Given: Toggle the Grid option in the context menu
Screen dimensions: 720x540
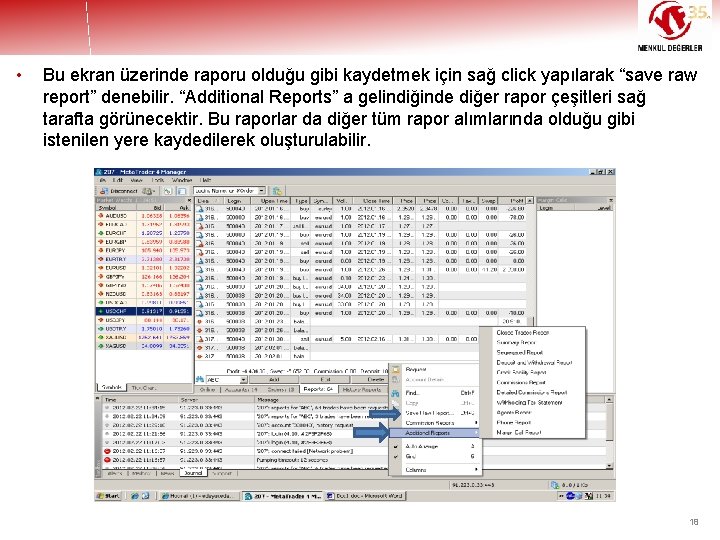Looking at the screenshot, I should coord(434,456).
